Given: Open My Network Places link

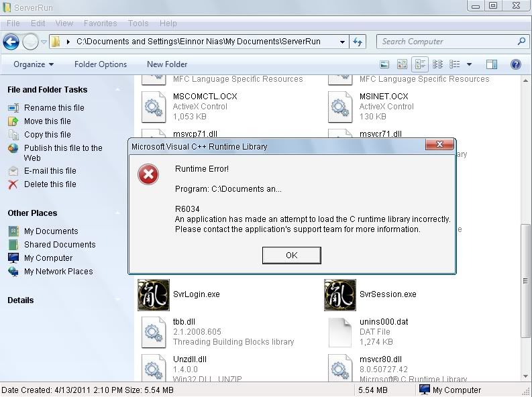Looking at the screenshot, I should (58, 272).
